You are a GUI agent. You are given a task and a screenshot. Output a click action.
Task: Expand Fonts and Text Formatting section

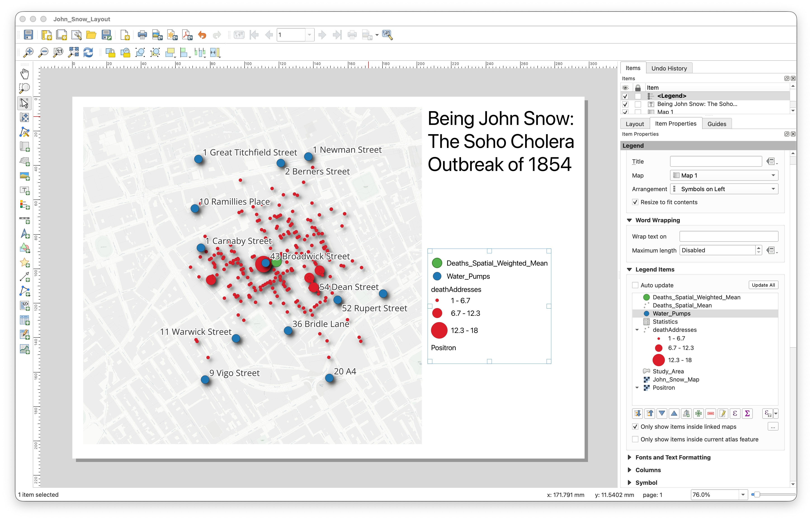pyautogui.click(x=630, y=457)
